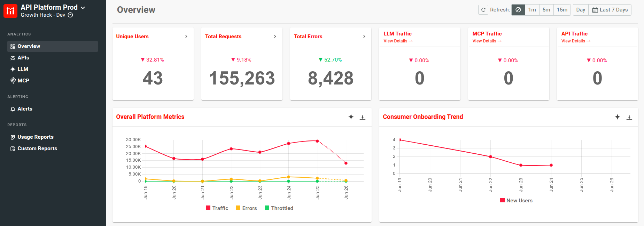The width and height of the screenshot is (644, 226).
Task: Click the 9.18% total requests change
Action: point(241,60)
